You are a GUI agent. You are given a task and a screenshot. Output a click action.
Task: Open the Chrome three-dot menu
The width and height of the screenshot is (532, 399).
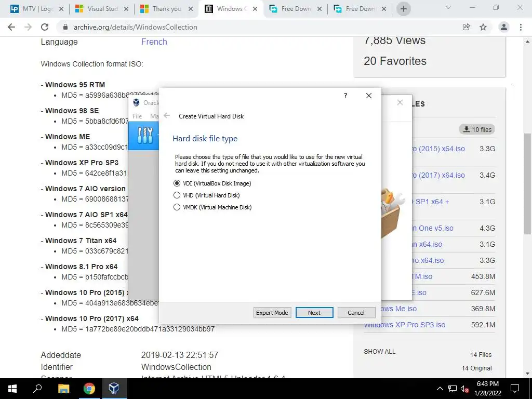pyautogui.click(x=521, y=27)
